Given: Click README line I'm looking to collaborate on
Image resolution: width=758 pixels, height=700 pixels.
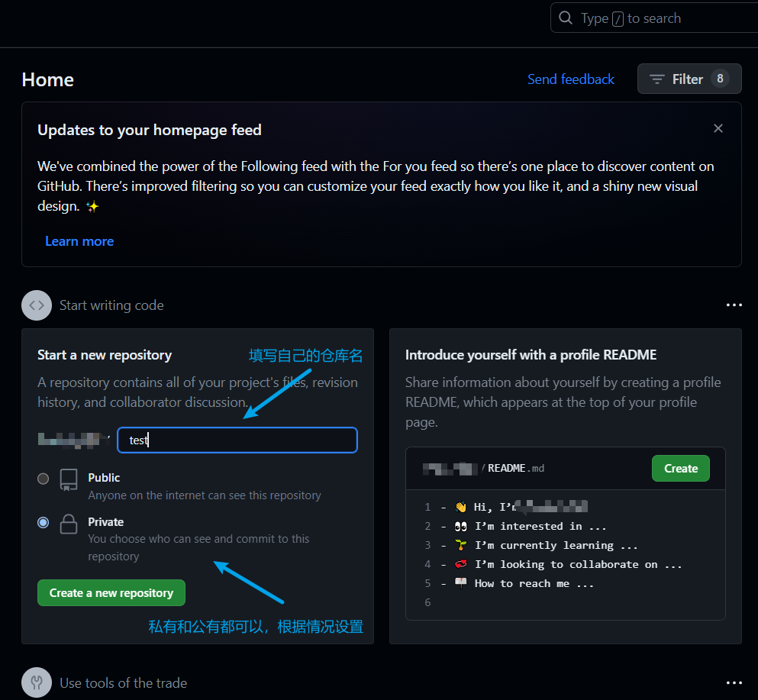Looking at the screenshot, I should coord(578,564).
